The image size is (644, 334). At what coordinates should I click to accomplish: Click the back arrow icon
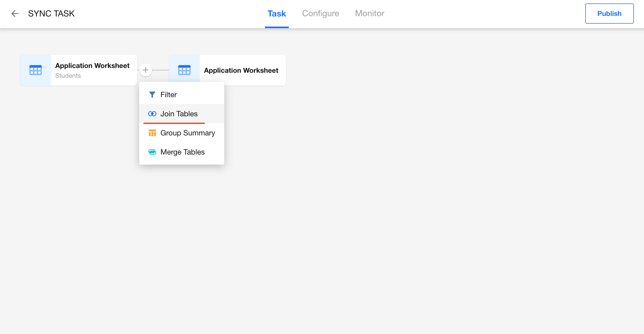(15, 14)
